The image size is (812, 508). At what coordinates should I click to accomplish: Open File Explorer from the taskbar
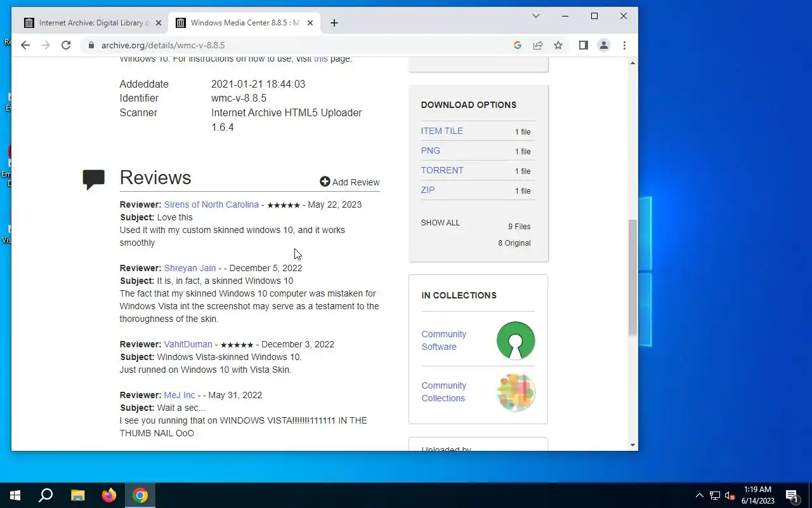tap(77, 495)
